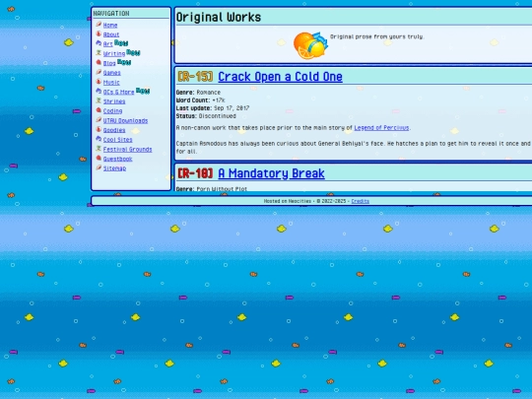Open the Credits link in the footer
532x399 pixels.
tap(360, 201)
